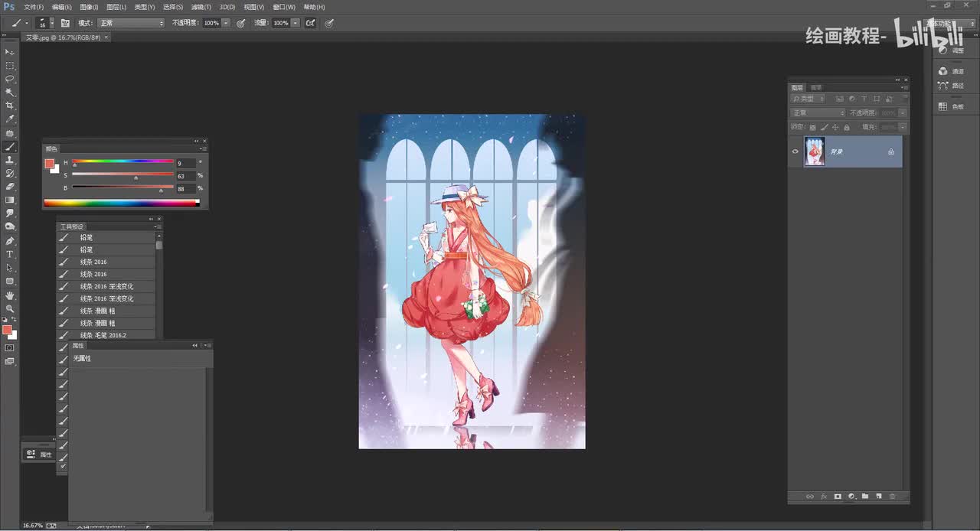Open the 图层(L) menu
The width and height of the screenshot is (980, 531).
pos(116,7)
